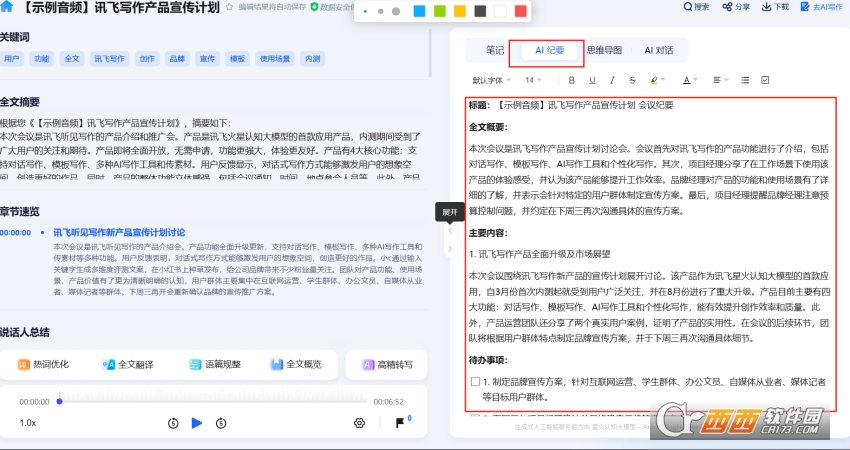Check the 制定品牌宣传方案 to-do checkbox
Image resolution: width=850 pixels, height=450 pixels.
pyautogui.click(x=475, y=382)
